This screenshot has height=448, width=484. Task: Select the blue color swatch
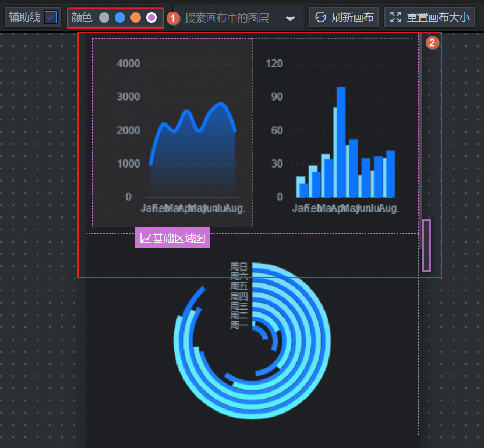120,17
